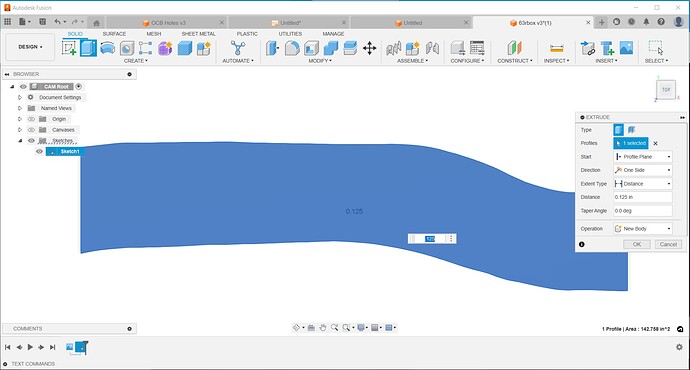Select the Box primitive tool
The width and height of the screenshot is (690, 370).
click(184, 48)
